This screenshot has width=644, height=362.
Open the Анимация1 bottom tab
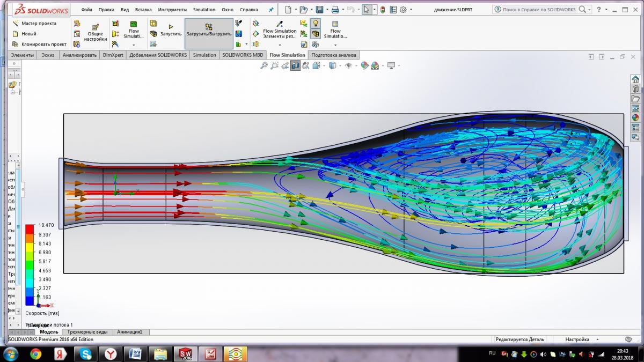coord(130,332)
